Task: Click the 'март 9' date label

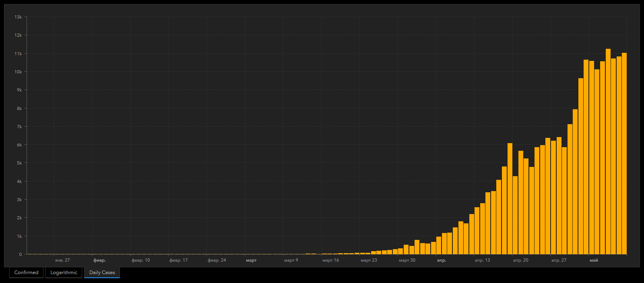Action: point(291,260)
